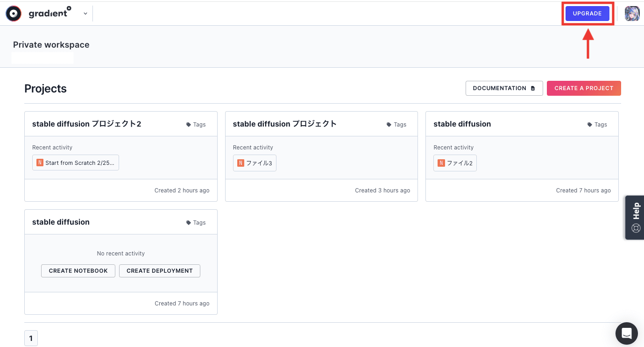
Task: Click the Gradient logo icon
Action: click(x=14, y=14)
